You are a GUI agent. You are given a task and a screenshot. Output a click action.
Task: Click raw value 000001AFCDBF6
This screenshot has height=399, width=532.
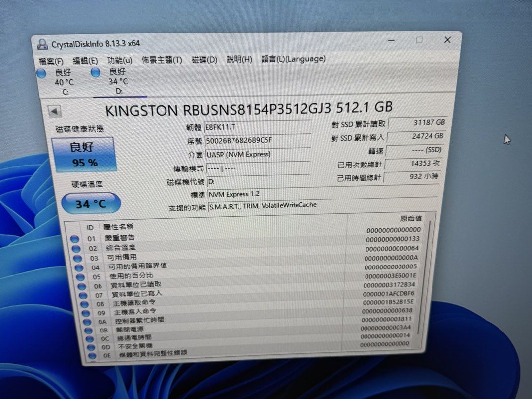(x=388, y=294)
